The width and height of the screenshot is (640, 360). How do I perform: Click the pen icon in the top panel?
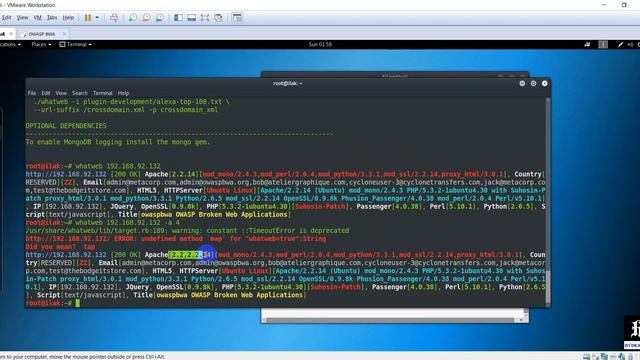tap(620, 44)
